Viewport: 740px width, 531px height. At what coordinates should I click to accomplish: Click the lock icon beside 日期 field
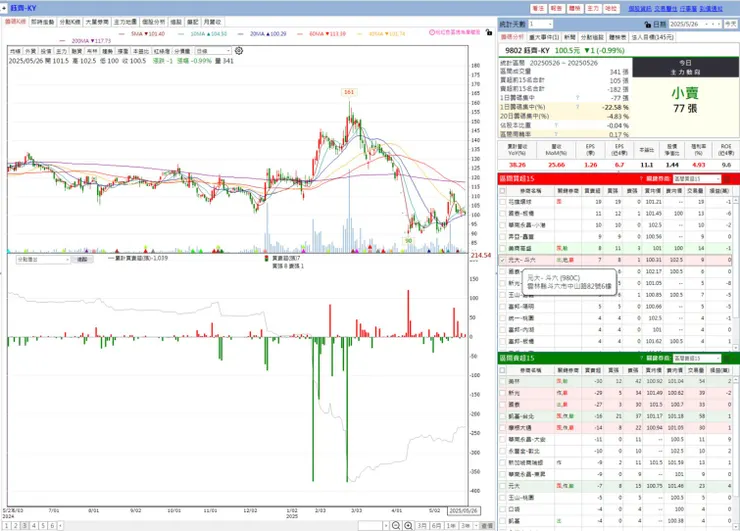(x=648, y=24)
